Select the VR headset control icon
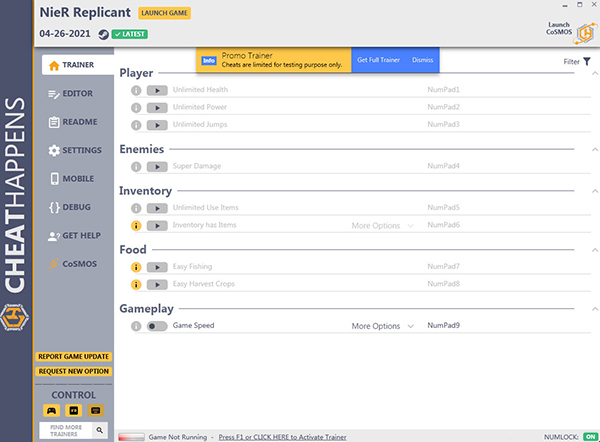 73,411
